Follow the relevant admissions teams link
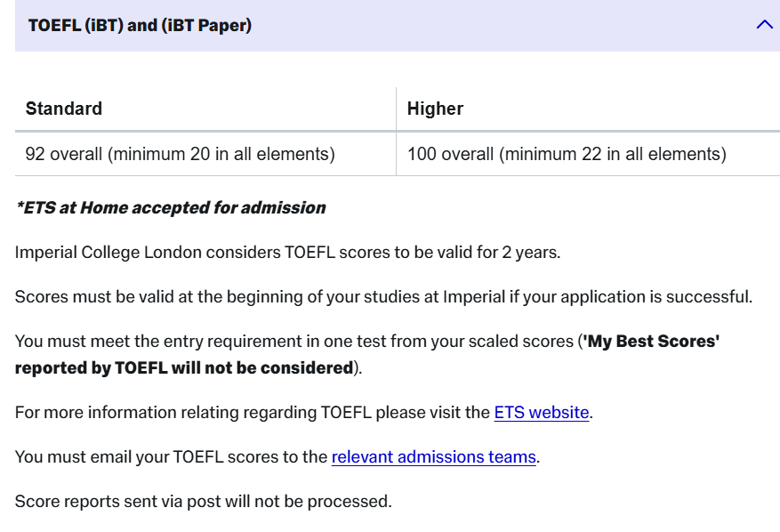 coord(433,456)
